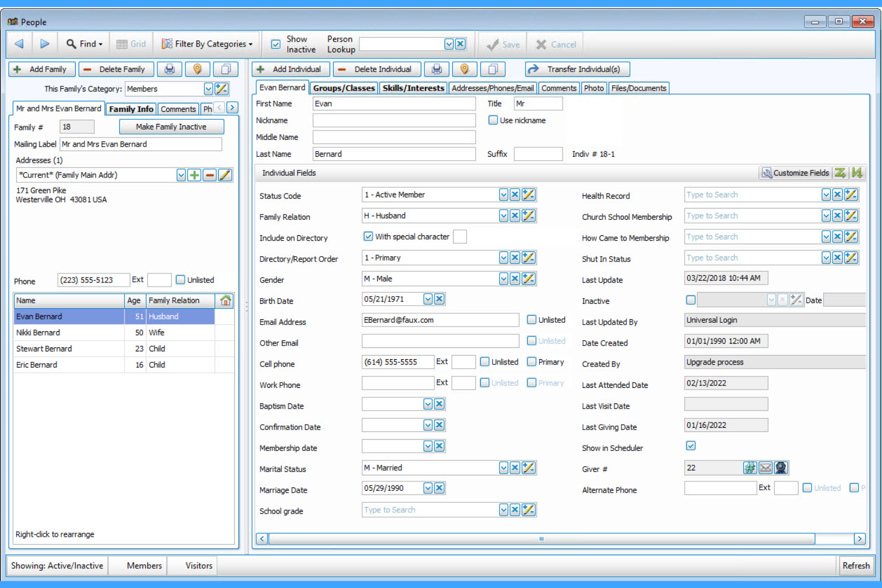Click the edit pencil beside Family Relation

click(529, 216)
